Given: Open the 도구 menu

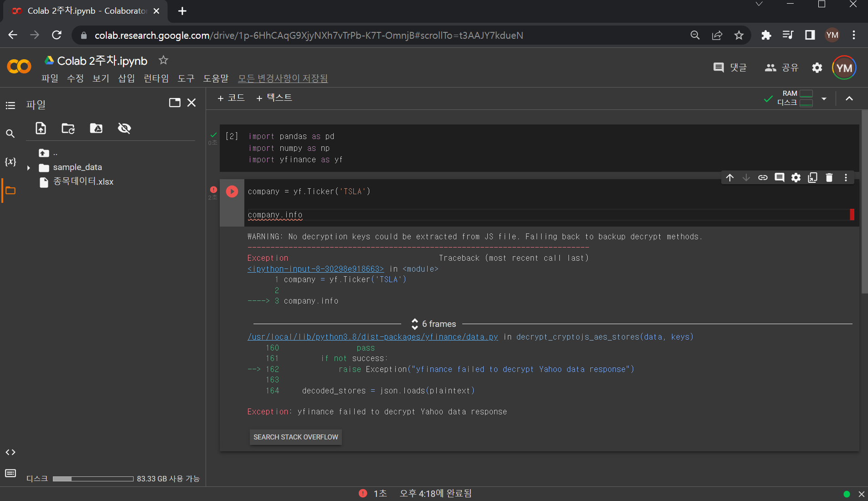Looking at the screenshot, I should pos(186,78).
